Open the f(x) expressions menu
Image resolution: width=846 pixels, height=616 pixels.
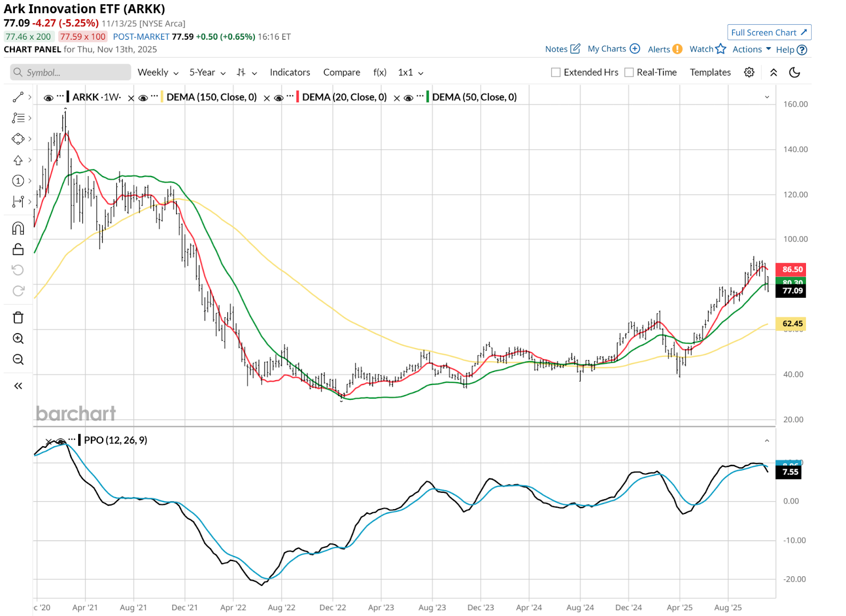point(380,72)
